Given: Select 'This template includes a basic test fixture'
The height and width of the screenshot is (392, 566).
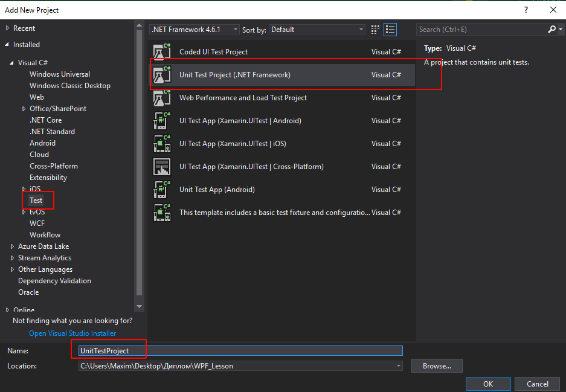Looking at the screenshot, I should (274, 213).
